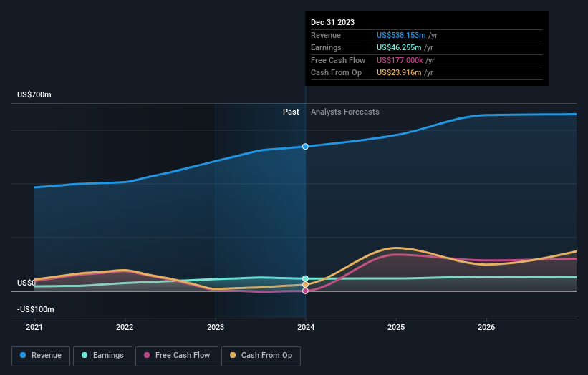Image resolution: width=588 pixels, height=375 pixels.
Task: Click the blue Revenue marker at 2024
Action: point(305,147)
